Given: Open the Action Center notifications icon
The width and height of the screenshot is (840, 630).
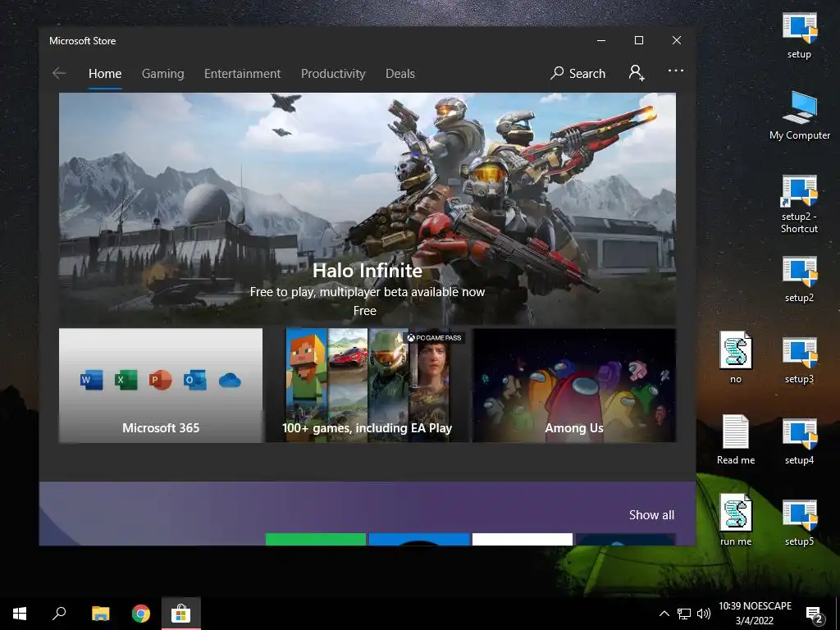Looking at the screenshot, I should coord(815,614).
